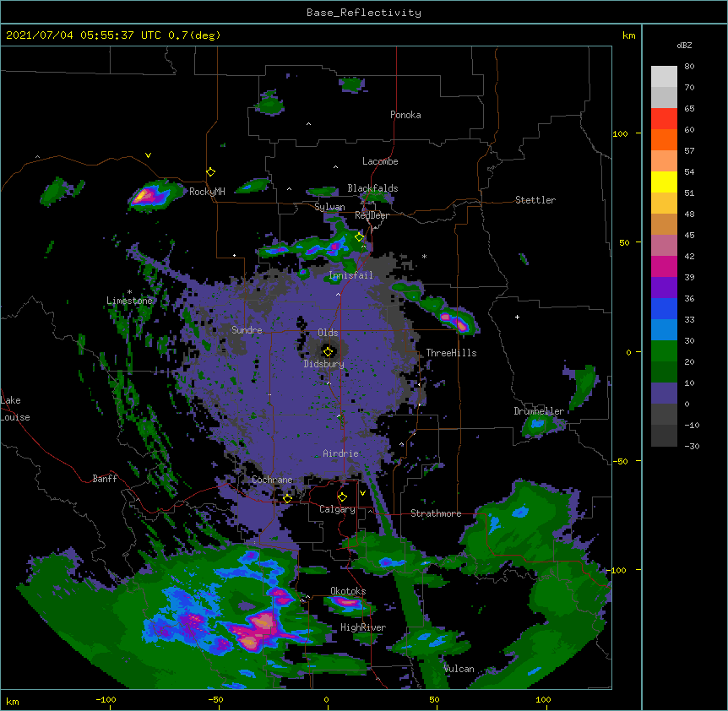
Task: Click the Olds label
Action: (x=328, y=333)
